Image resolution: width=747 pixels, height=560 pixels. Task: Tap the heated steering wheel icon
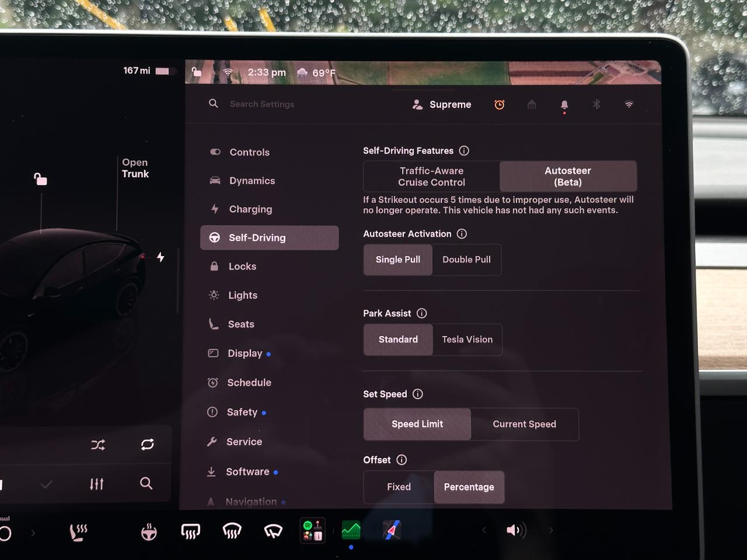pos(149,531)
